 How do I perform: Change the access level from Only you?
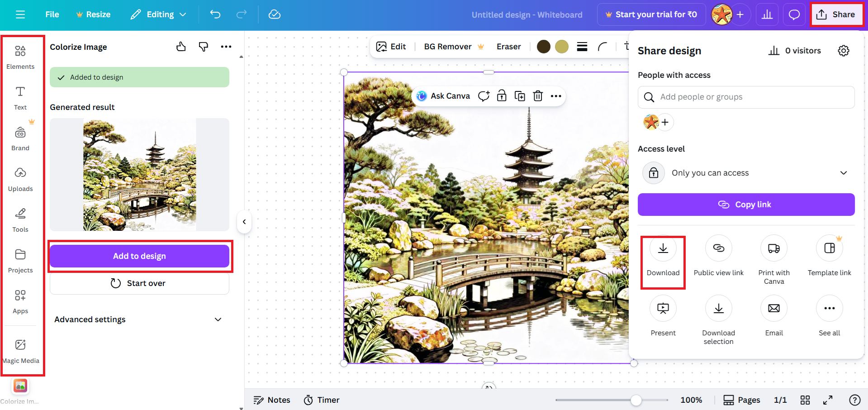[x=745, y=172]
